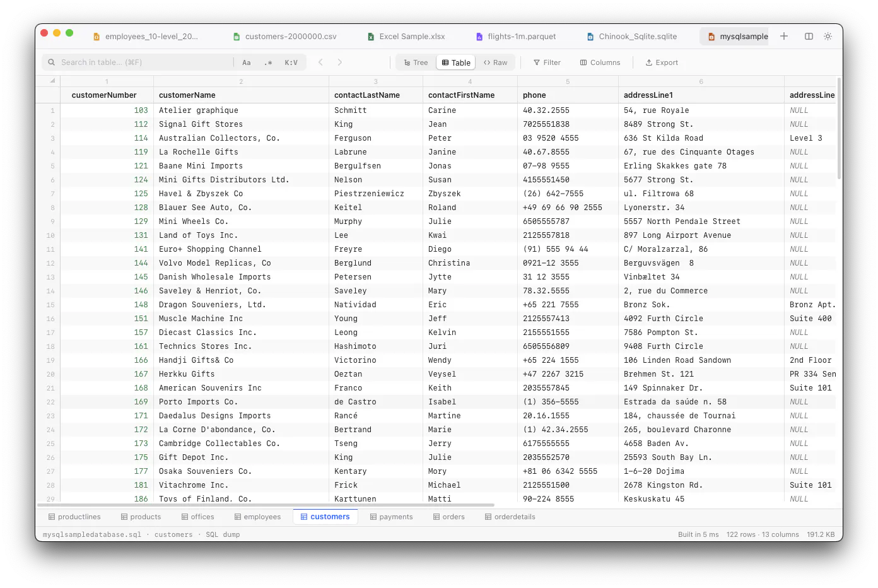Viewport: 878px width, 588px height.
Task: Toggle regex search option
Action: [268, 62]
